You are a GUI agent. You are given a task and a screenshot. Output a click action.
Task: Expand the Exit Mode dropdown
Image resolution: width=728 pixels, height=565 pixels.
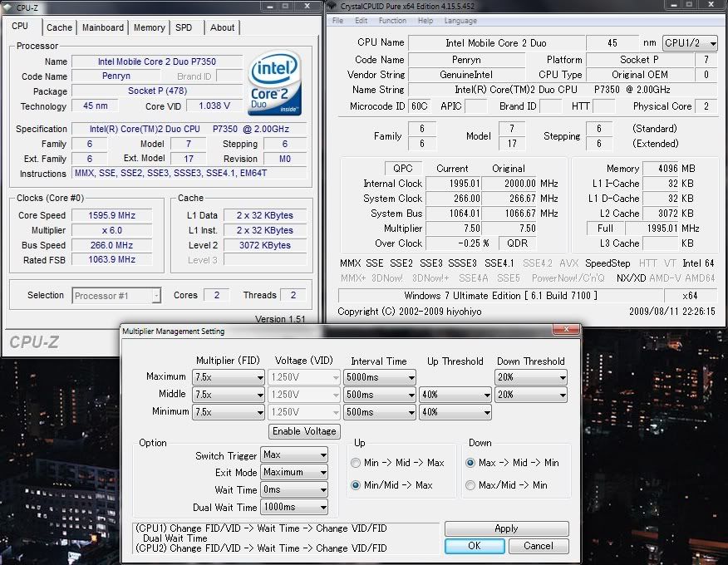click(x=294, y=472)
